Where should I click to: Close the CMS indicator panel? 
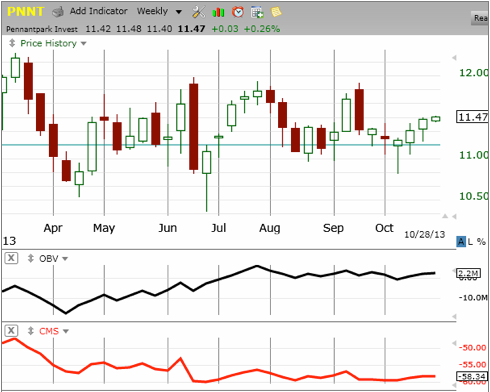tap(11, 331)
